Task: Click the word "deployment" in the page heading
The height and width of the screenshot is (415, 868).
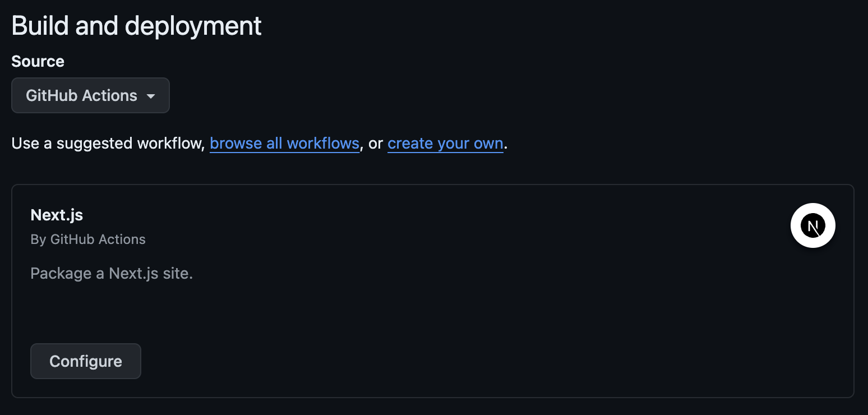Action: [x=193, y=26]
